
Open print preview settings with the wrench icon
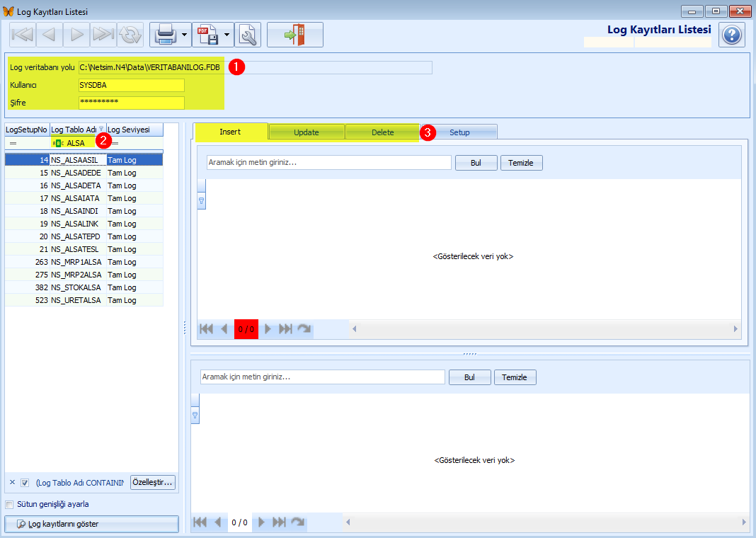pyautogui.click(x=248, y=34)
